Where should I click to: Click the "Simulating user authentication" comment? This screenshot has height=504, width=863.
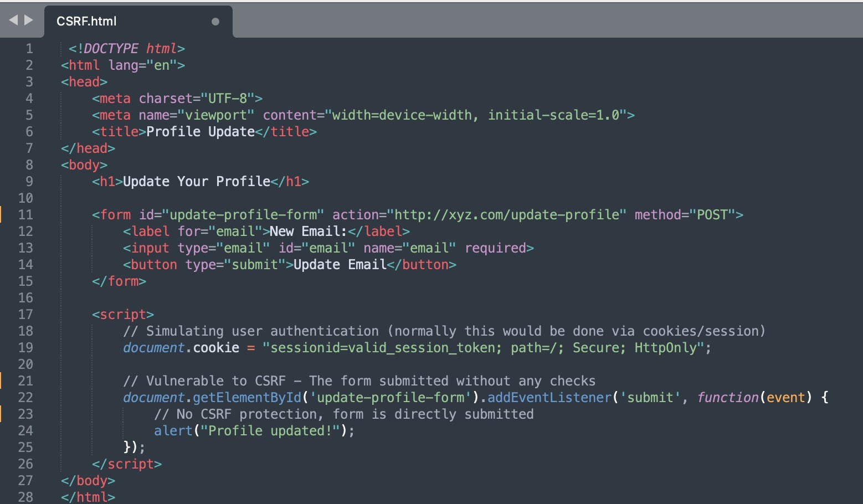point(444,331)
